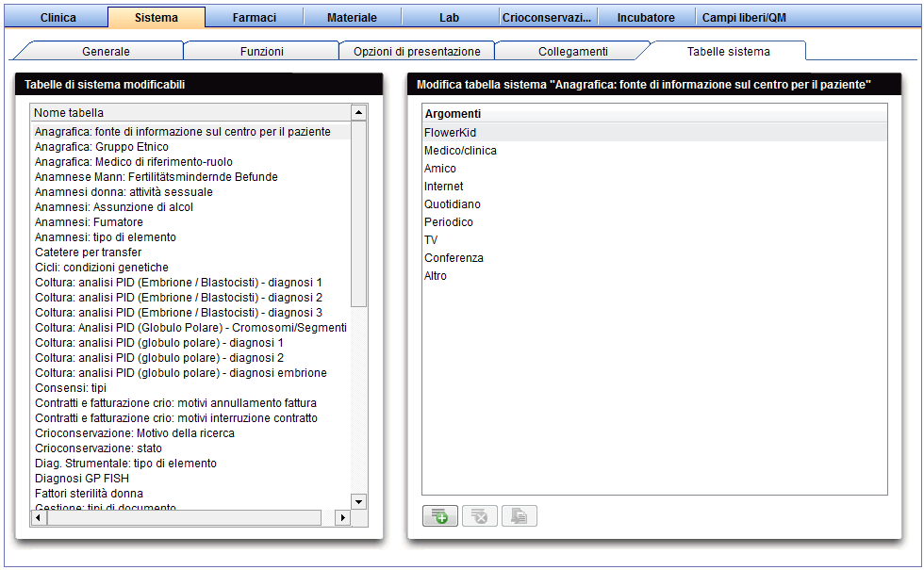Select Periodico in Argomenti list
This screenshot has height=570, width=924.
point(654,222)
